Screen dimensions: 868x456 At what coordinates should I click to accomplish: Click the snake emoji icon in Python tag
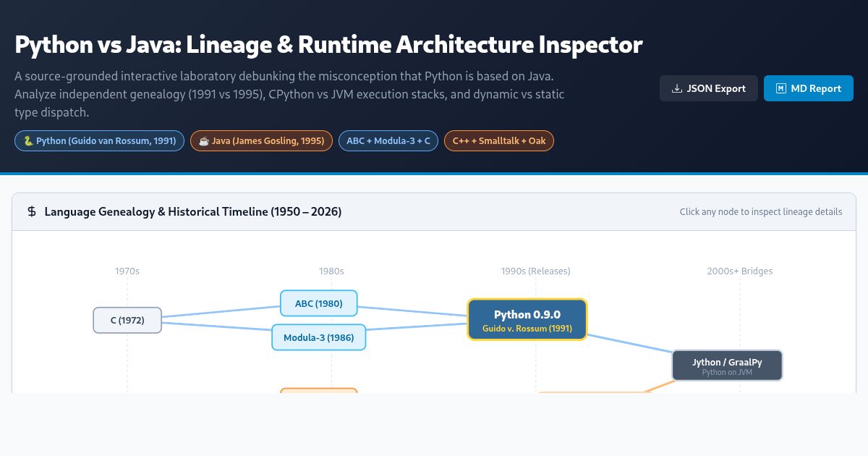coord(28,140)
